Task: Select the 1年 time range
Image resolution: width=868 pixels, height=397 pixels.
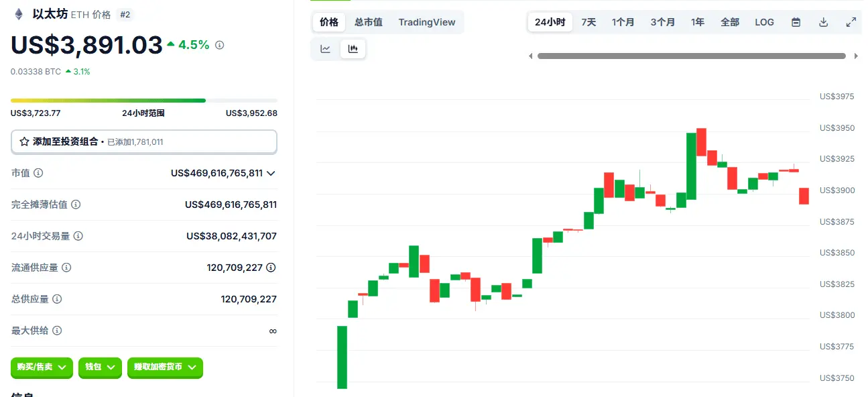Action: (698, 22)
